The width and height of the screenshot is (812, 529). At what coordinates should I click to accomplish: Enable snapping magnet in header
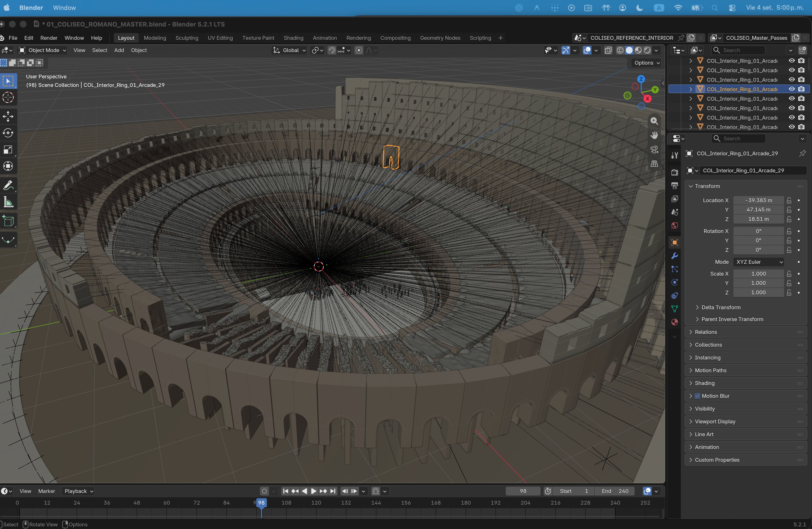(331, 50)
